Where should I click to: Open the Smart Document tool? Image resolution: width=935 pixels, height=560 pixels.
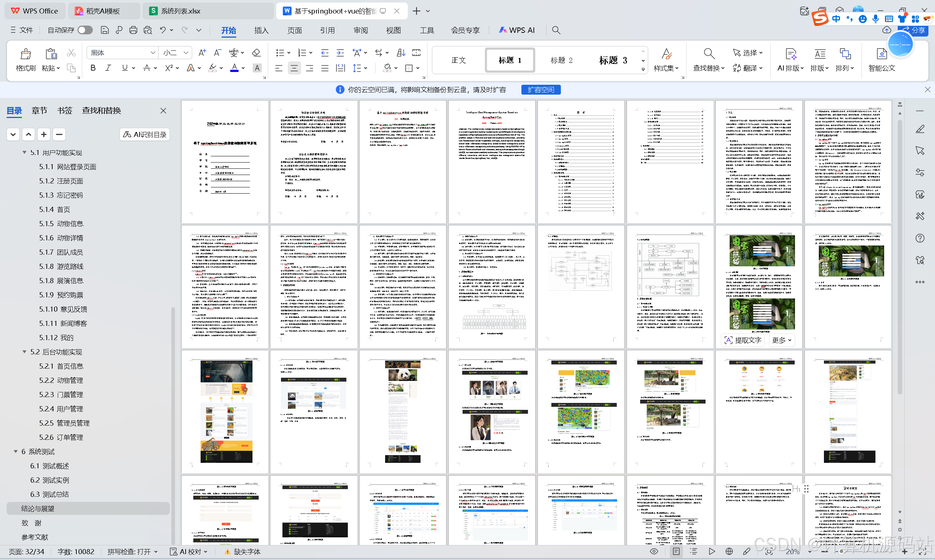pos(882,60)
